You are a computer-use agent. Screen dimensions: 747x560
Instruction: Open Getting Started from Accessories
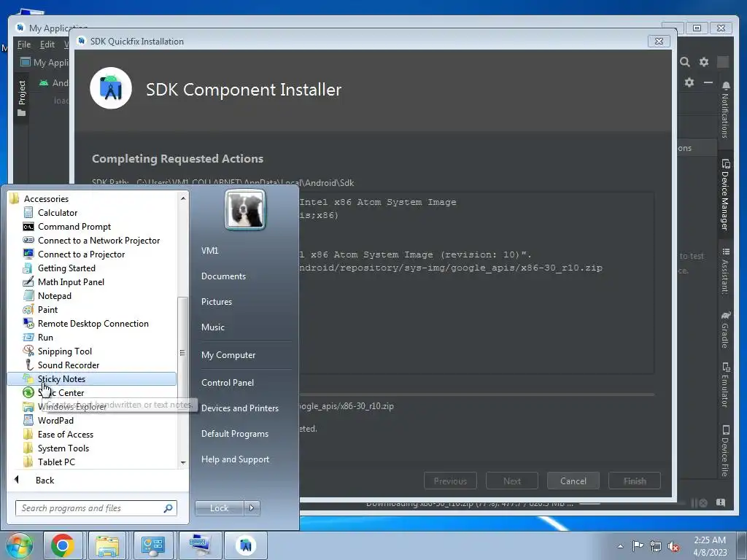click(x=66, y=268)
